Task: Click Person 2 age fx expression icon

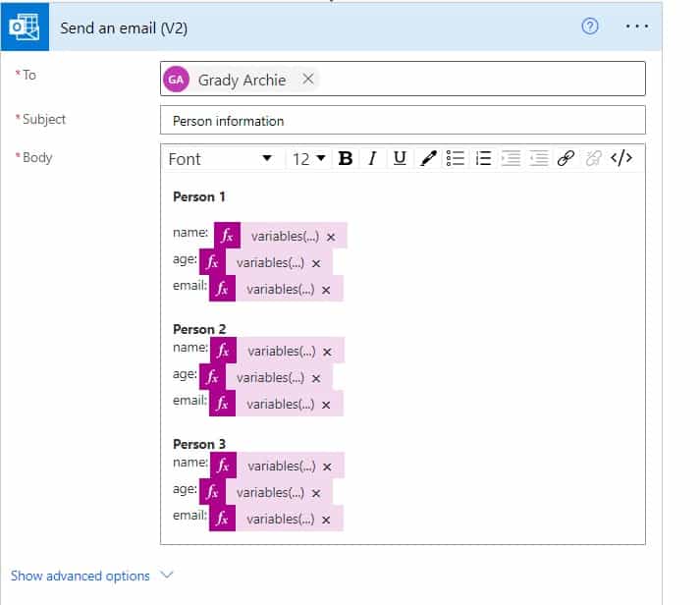Action: 212,377
